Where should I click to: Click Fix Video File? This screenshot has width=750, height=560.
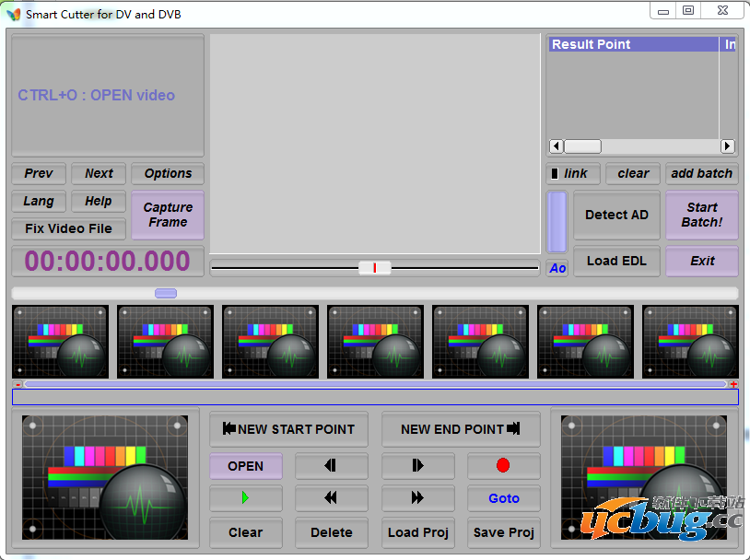coord(68,228)
